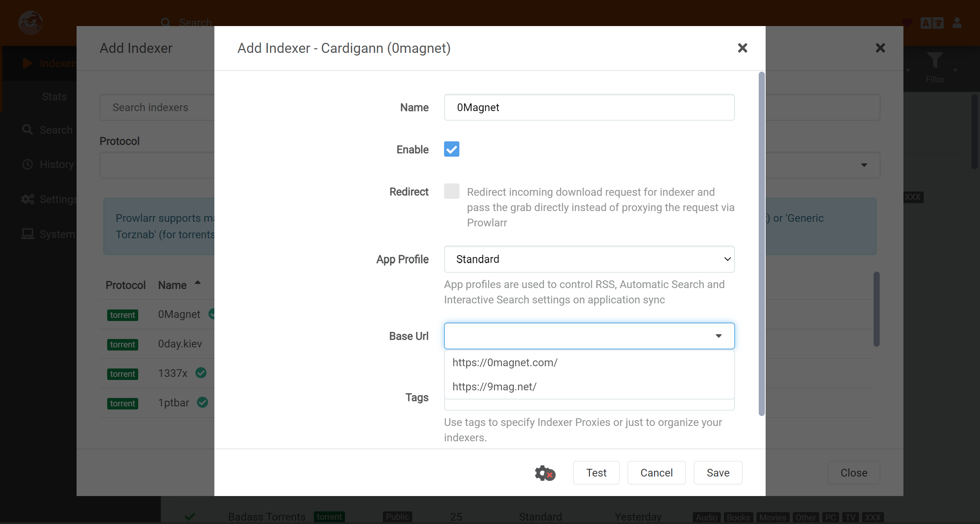Select https://9mag.net/ base URL option

click(x=494, y=386)
